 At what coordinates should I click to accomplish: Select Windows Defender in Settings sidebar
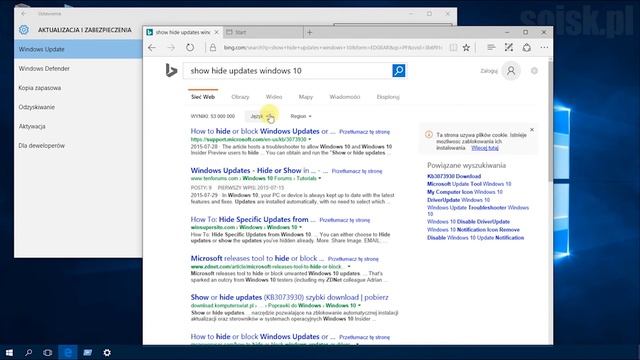pos(78,69)
